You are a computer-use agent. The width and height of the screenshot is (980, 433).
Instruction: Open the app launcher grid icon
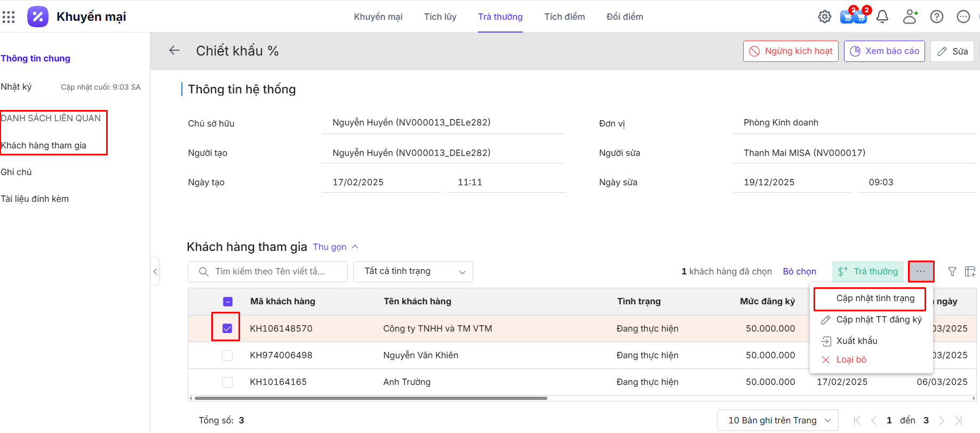(x=9, y=17)
